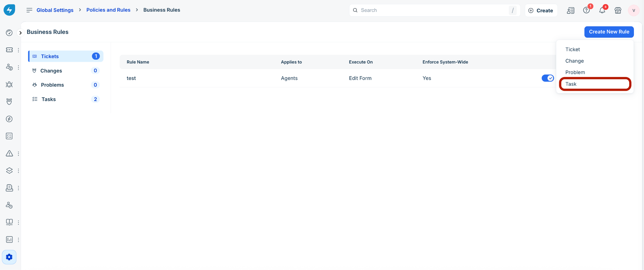Expand the sidebar with the chevron arrow
Viewport: 644px width, 270px height.
tap(20, 33)
